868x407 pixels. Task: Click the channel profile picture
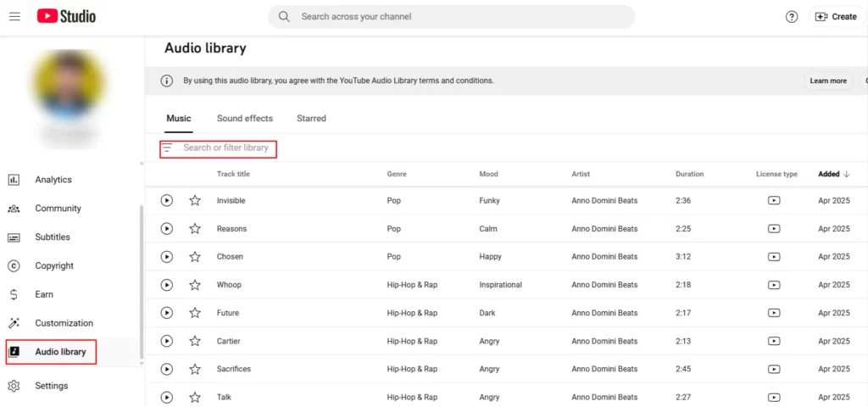click(x=69, y=85)
